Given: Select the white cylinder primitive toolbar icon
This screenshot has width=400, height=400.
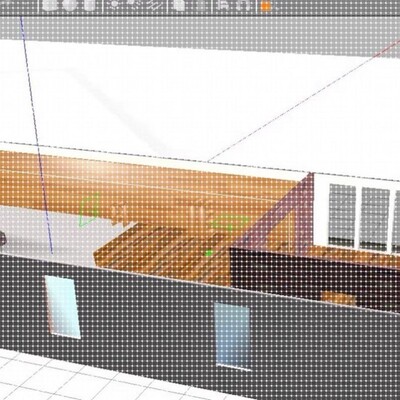Looking at the screenshot, I should [x=89, y=5].
